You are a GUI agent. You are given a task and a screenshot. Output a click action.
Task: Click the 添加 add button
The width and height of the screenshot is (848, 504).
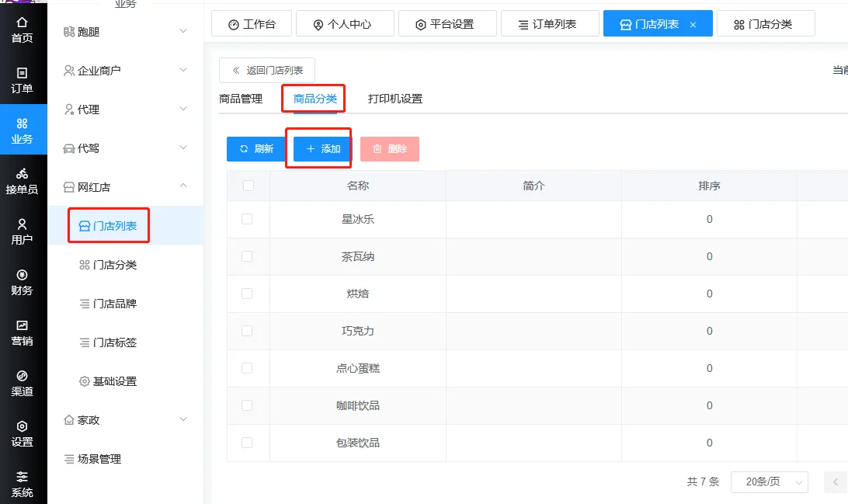coord(323,148)
